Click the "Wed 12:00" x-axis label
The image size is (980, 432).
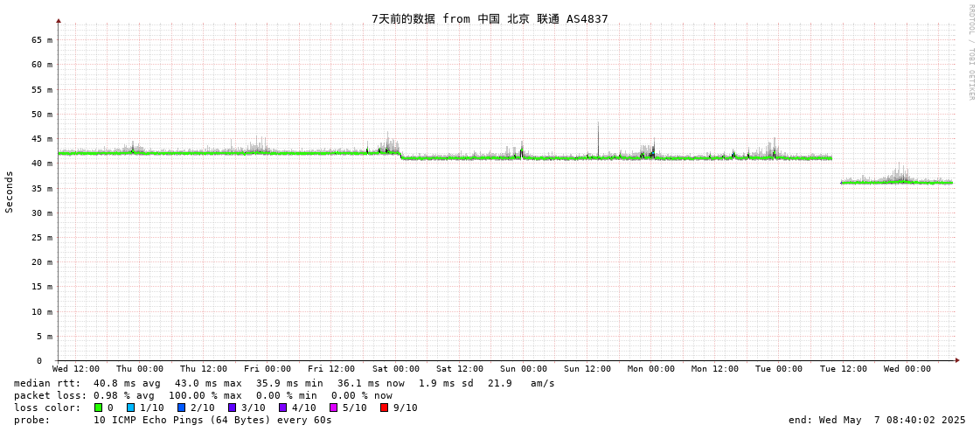click(76, 369)
